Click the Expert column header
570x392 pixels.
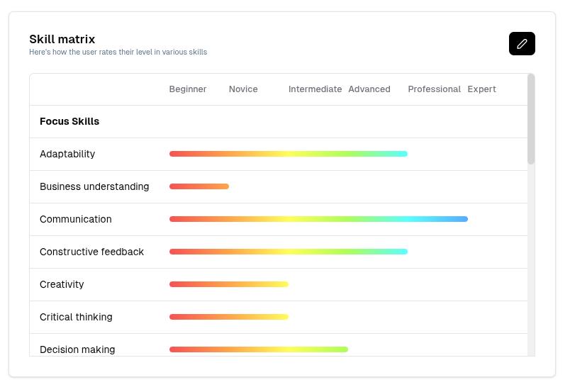click(x=481, y=89)
